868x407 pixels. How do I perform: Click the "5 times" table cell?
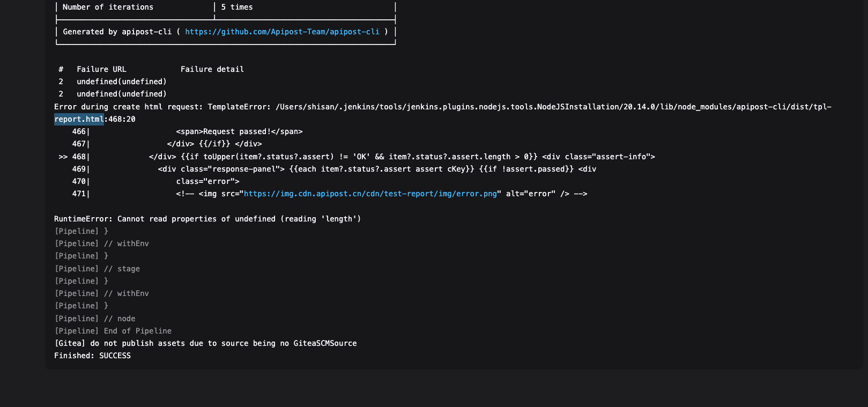tap(236, 7)
